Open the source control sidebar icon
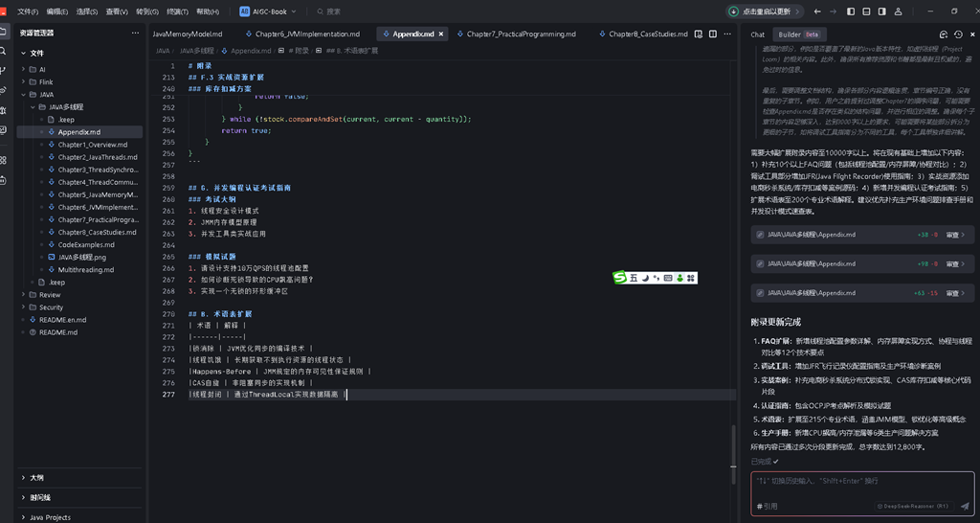Screen dimensions: 980x523 click(3, 71)
